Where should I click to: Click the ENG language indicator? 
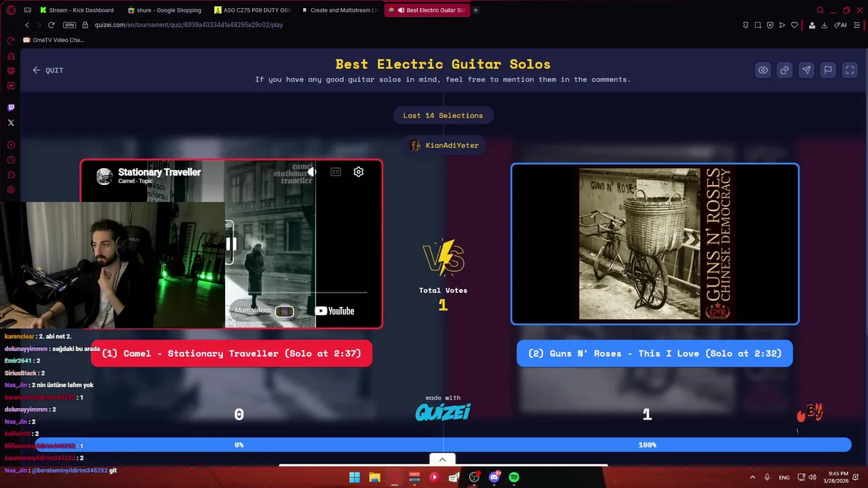coord(784,477)
